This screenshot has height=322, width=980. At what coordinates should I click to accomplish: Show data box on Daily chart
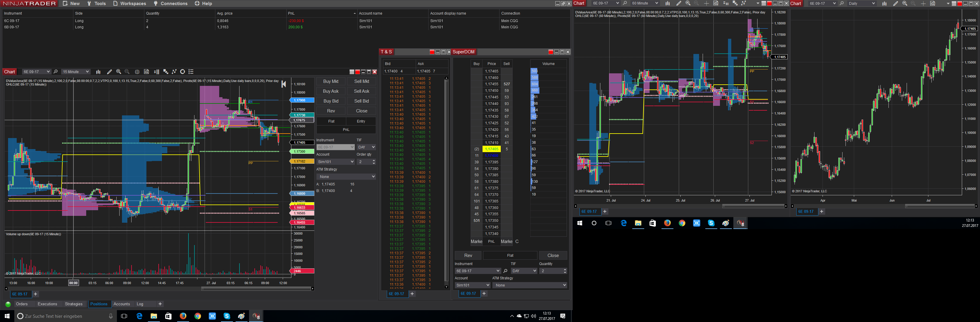(933, 3)
